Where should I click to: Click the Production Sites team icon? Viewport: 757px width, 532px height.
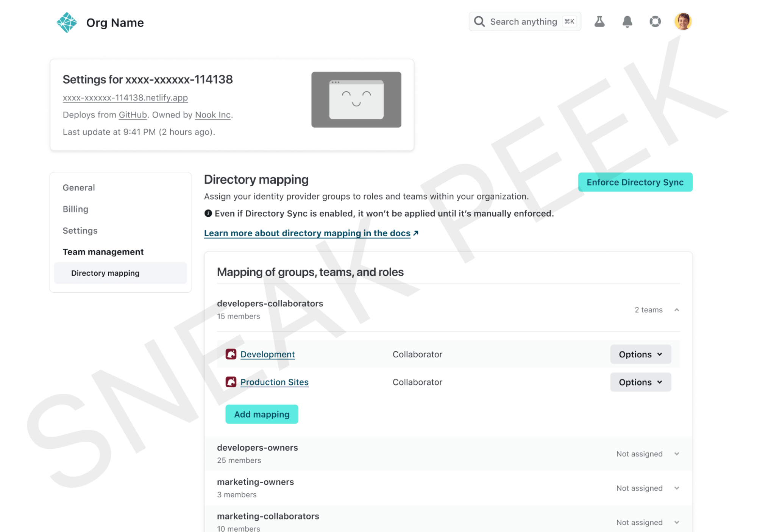(231, 382)
